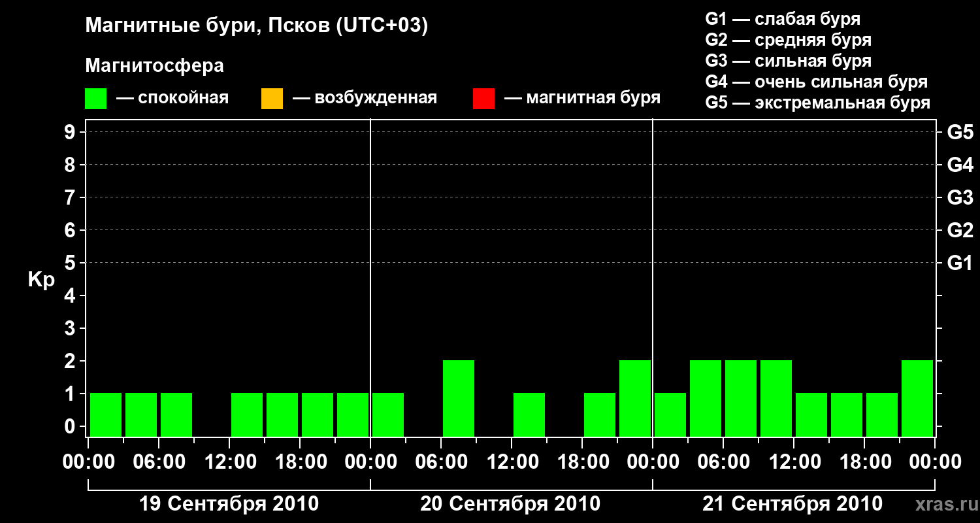Click the 'G2 — средняя буря' legend line
Viewport: 980px width, 523px height.
click(x=788, y=40)
